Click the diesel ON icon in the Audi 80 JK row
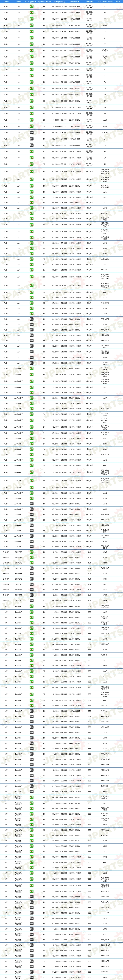The height and width of the screenshot is (980, 123). click(31, 139)
